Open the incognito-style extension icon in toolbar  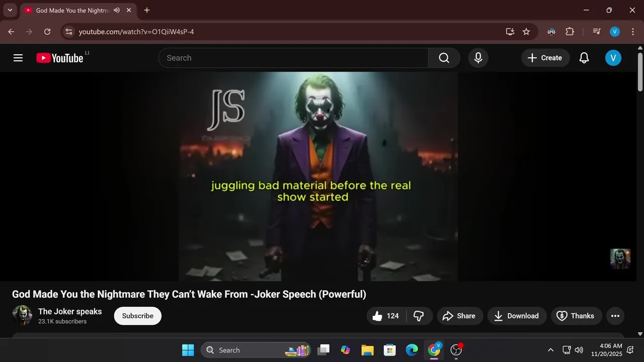tap(551, 32)
